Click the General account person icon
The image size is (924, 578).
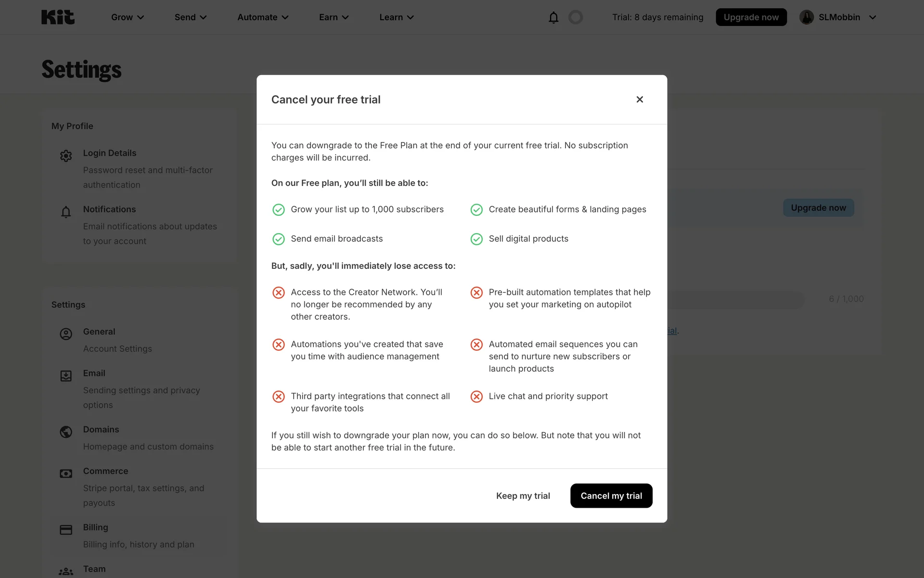[x=66, y=334]
